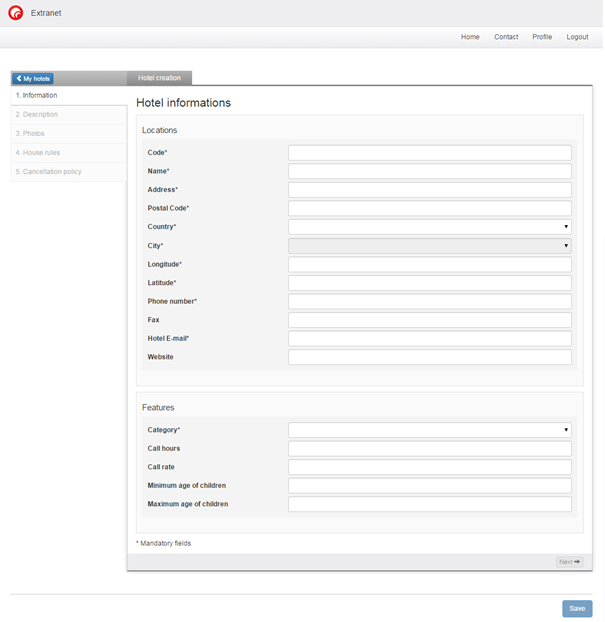Open the Category dropdown

pyautogui.click(x=429, y=430)
